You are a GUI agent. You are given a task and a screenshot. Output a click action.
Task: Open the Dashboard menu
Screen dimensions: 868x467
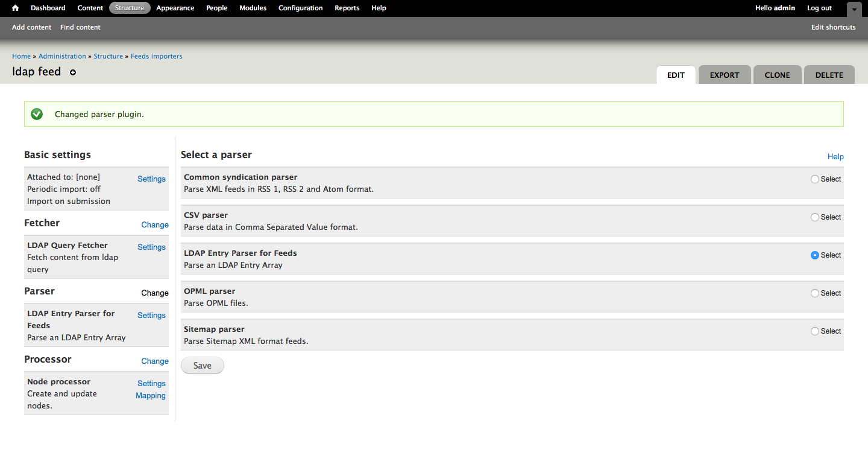click(x=48, y=8)
